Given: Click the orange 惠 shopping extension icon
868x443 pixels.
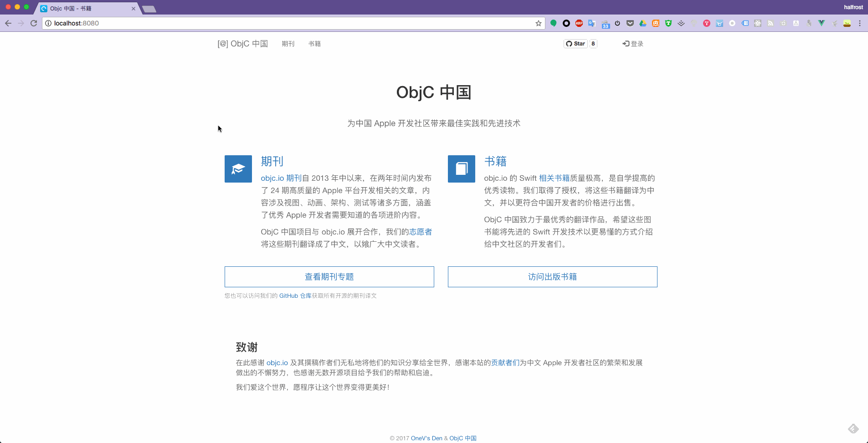Looking at the screenshot, I should (656, 23).
